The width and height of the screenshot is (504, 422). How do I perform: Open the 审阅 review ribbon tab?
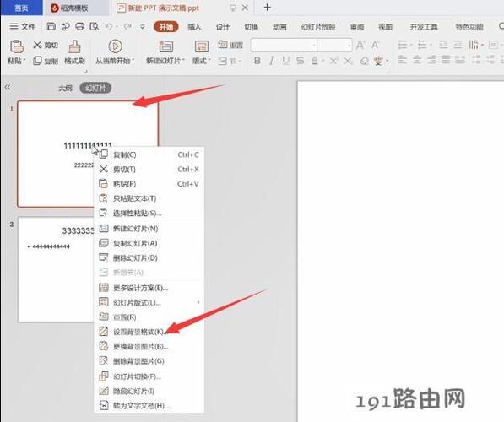[357, 27]
